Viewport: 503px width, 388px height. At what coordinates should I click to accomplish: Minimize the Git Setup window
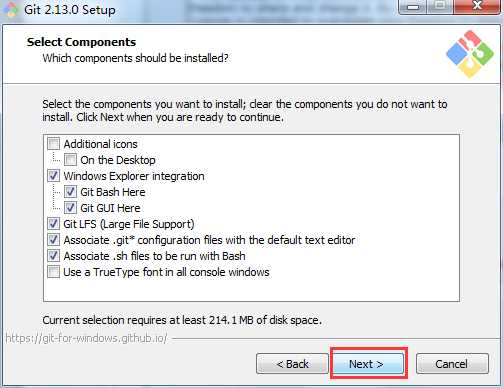tap(413, 7)
